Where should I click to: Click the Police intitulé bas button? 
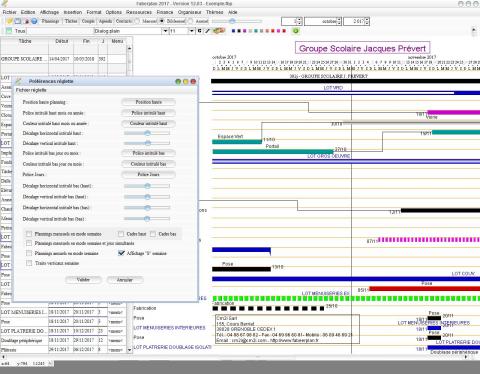pos(148,153)
